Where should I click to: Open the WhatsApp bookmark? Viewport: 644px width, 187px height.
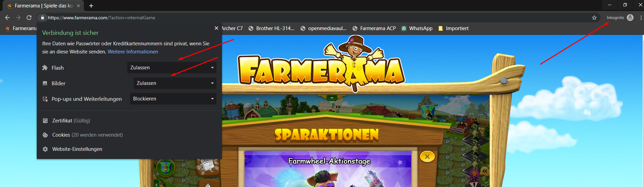(417, 28)
